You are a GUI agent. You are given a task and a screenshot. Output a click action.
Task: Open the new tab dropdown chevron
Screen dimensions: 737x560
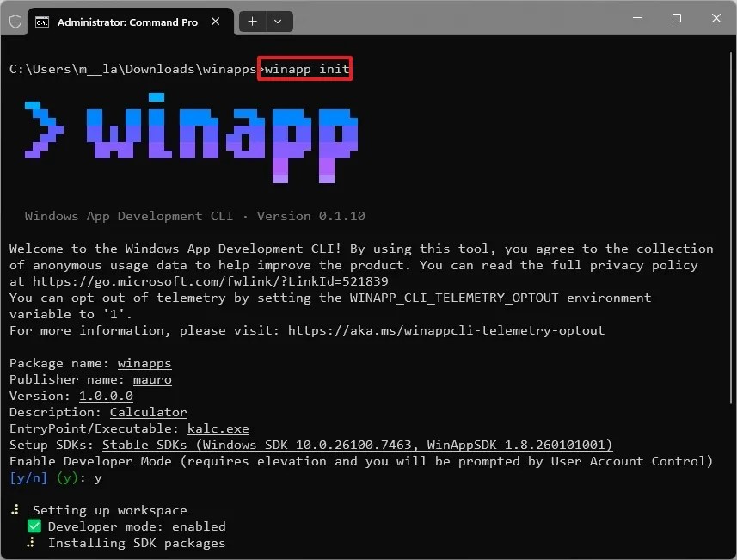[x=276, y=21]
